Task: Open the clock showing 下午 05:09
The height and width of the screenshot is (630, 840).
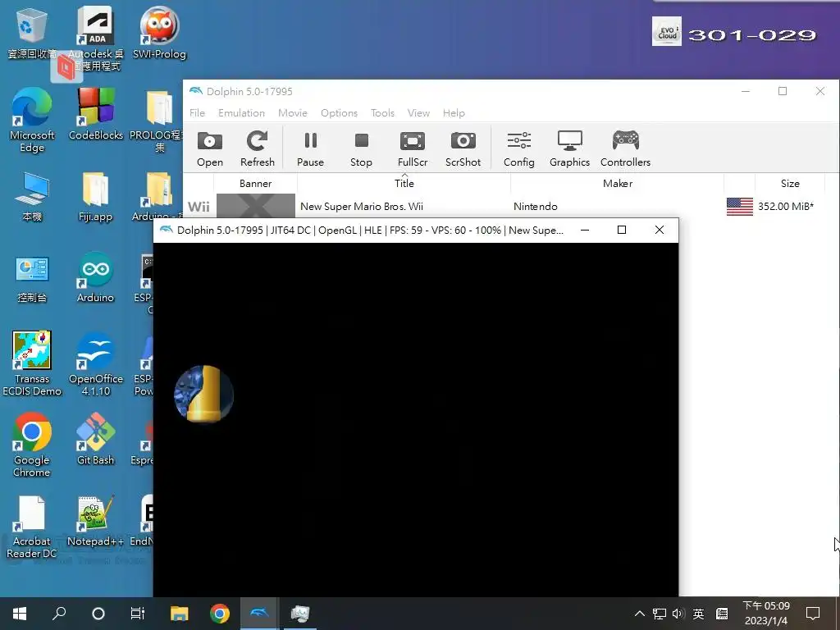Action: coord(766,614)
